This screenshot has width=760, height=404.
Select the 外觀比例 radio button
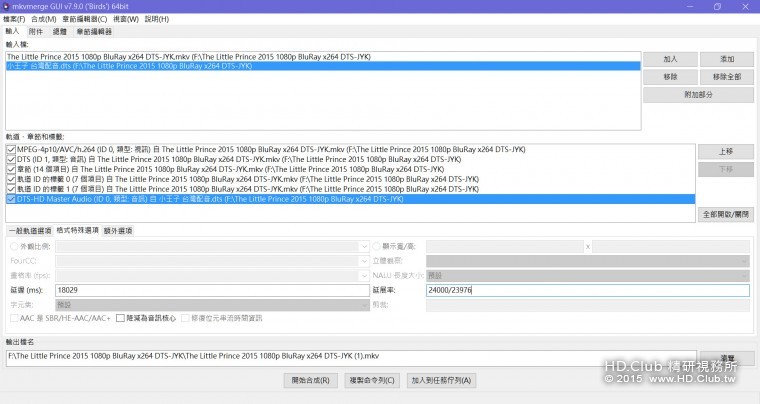[x=14, y=246]
